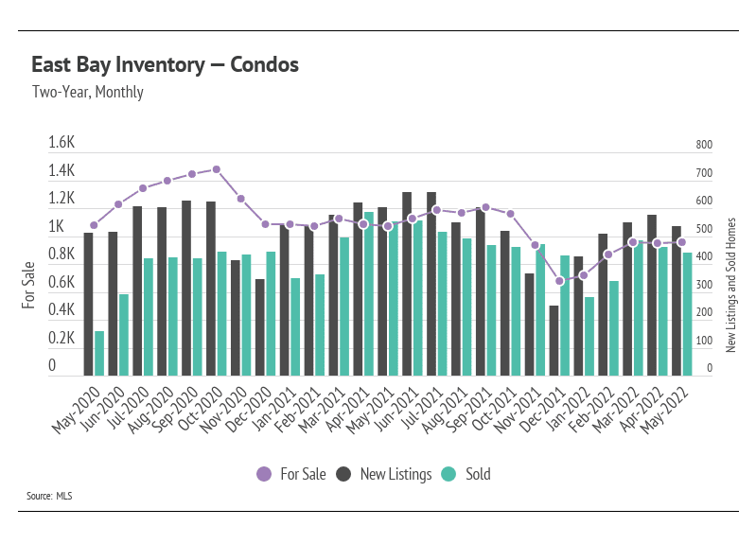
Task: Click the Dec-2021 New Listings dark bar
Action: pos(554,341)
